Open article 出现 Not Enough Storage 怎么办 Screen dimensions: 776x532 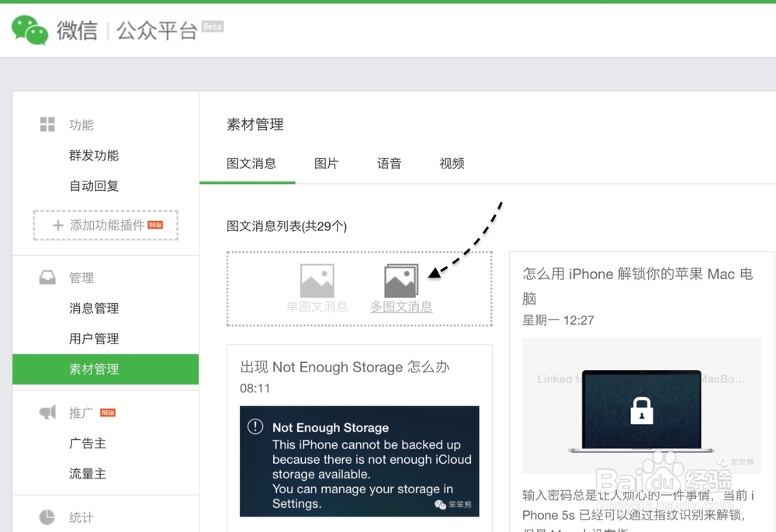pos(345,367)
